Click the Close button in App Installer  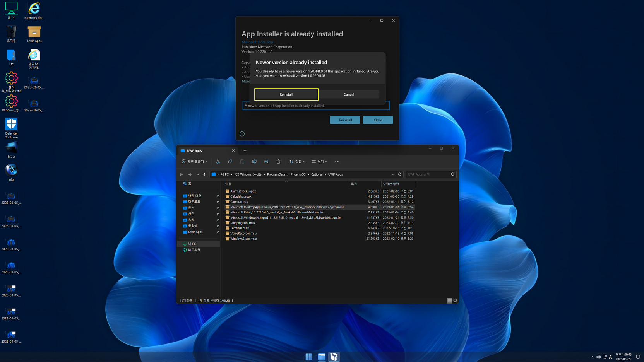click(378, 120)
